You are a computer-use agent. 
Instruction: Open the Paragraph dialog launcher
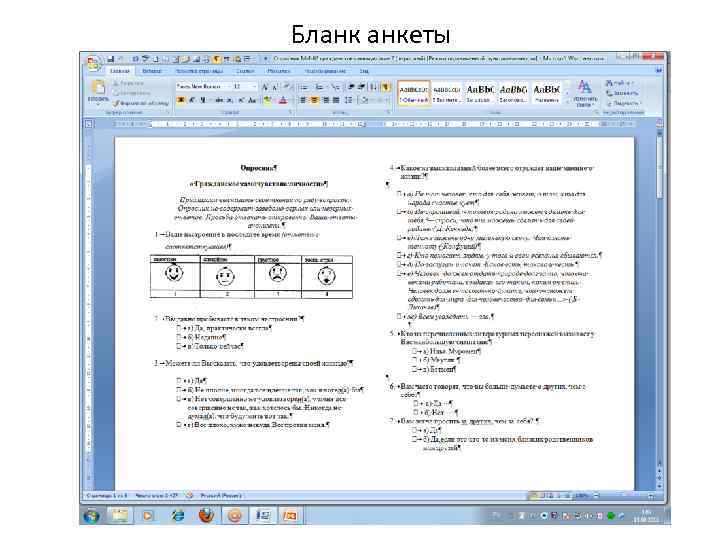point(388,112)
